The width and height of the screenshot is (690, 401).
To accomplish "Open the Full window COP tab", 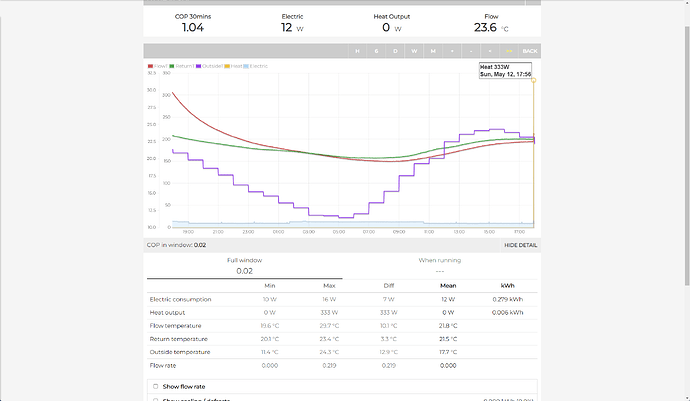I will (x=244, y=265).
